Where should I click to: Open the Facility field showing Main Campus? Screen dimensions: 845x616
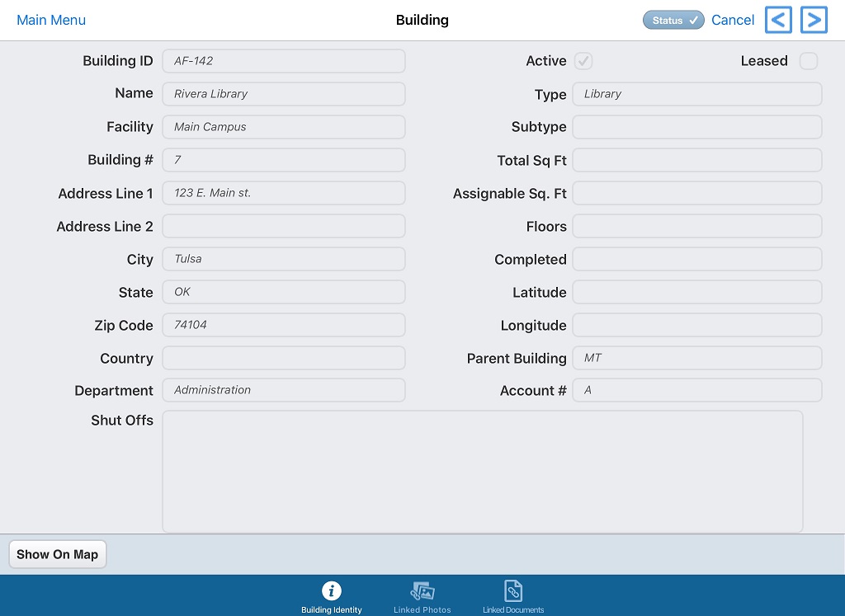(x=284, y=127)
